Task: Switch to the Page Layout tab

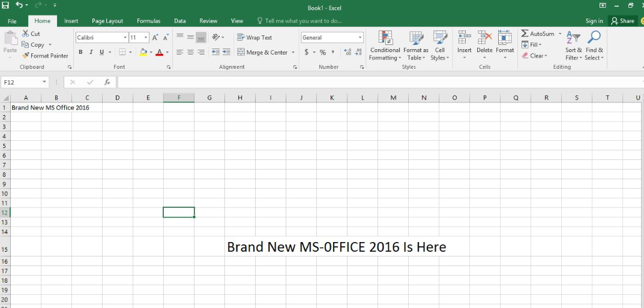Action: click(x=107, y=21)
